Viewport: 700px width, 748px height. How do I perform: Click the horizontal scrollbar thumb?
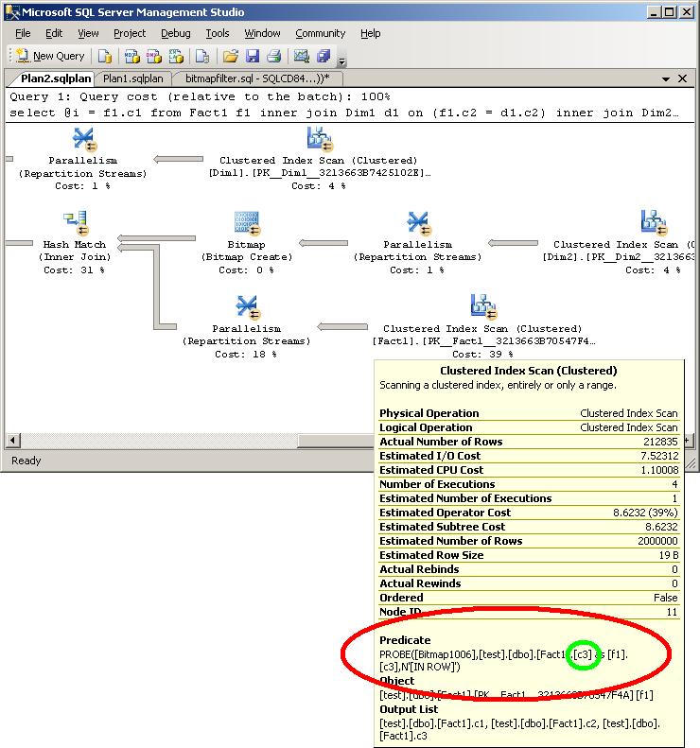coord(336,441)
